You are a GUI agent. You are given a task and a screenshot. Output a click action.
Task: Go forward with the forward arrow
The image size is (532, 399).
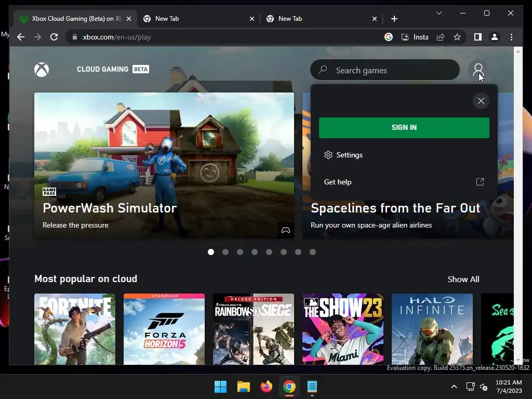point(37,37)
